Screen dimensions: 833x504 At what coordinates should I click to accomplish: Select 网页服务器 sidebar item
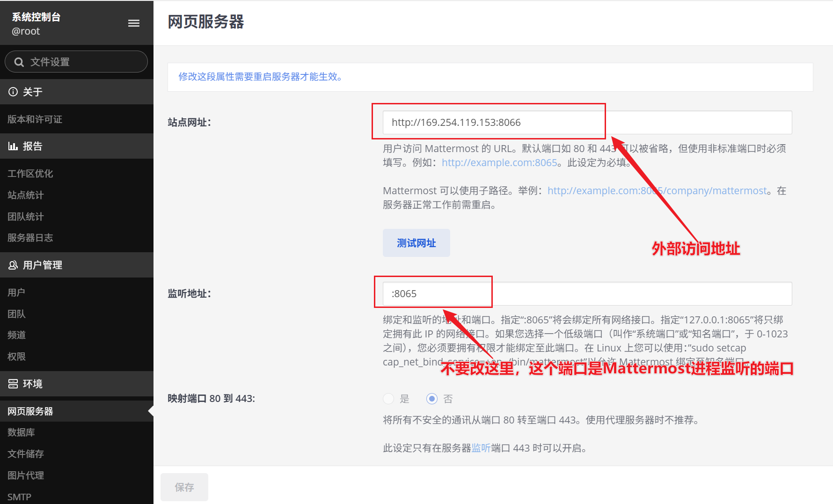click(77, 411)
